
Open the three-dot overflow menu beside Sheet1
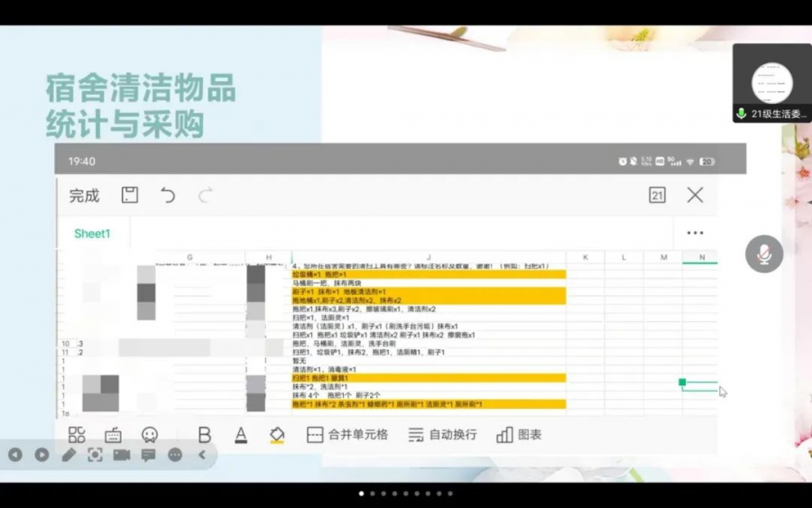(x=695, y=233)
